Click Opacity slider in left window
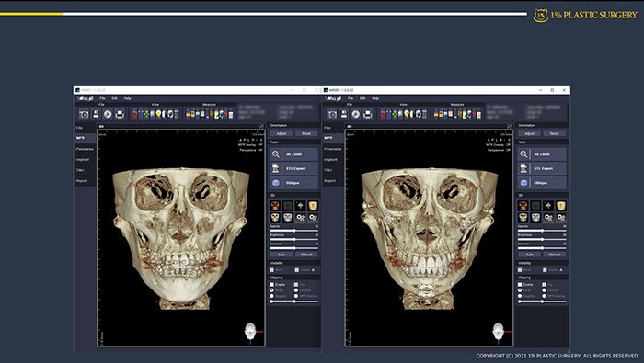 coord(294,231)
